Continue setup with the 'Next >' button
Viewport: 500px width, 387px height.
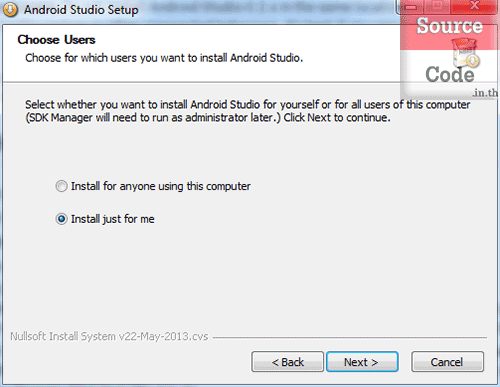coord(362,362)
